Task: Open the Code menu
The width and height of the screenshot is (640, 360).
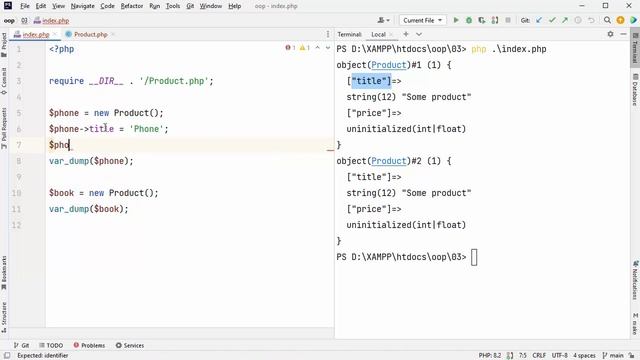Action: 107,6
